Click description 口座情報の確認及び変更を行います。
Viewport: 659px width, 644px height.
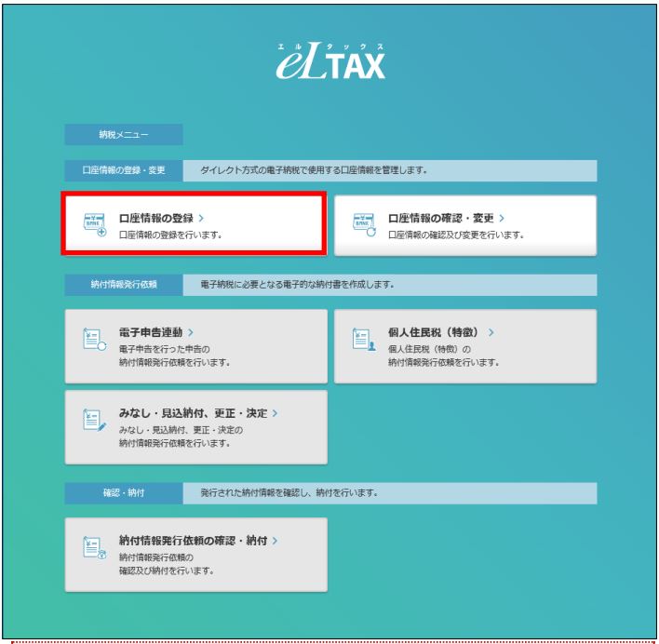[456, 235]
